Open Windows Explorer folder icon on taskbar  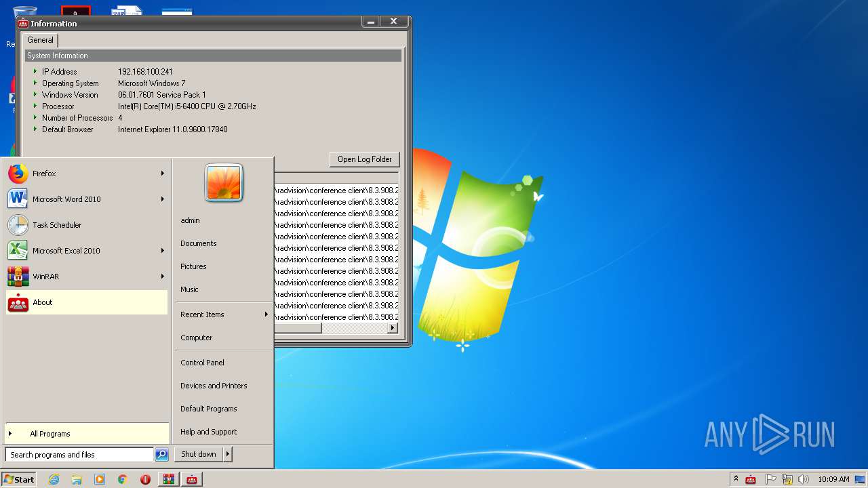77,479
